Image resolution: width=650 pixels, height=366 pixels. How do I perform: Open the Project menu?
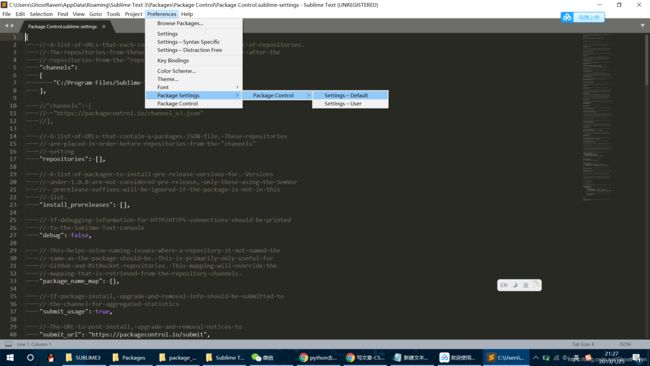pyautogui.click(x=133, y=14)
